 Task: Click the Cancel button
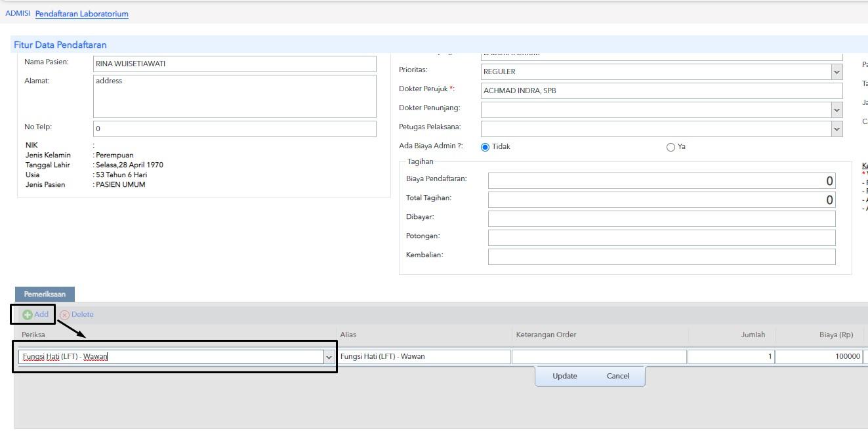[x=618, y=377]
